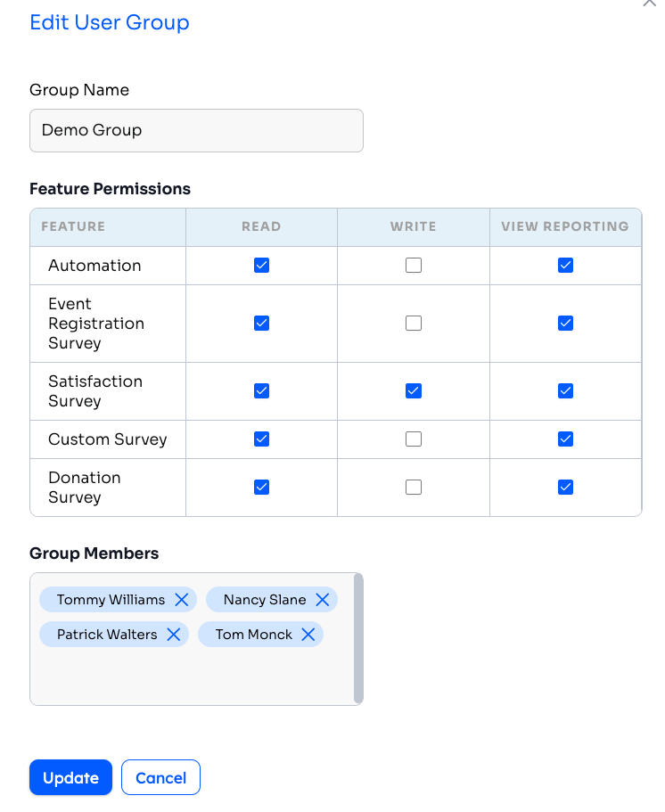Screen dimensions: 665x812
Task: Remove Tom Monck from group members
Action: point(308,635)
